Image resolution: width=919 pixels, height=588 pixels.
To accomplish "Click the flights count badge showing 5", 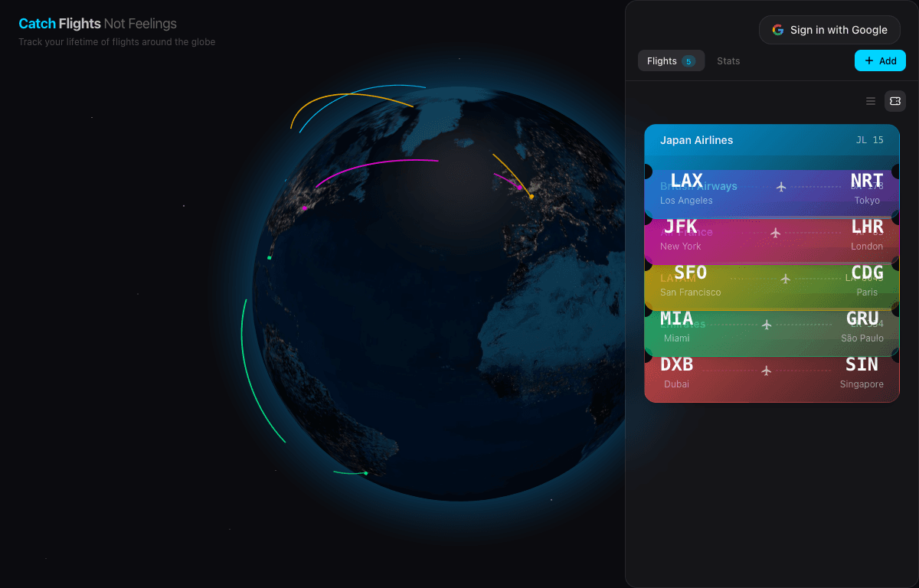I will click(x=688, y=61).
